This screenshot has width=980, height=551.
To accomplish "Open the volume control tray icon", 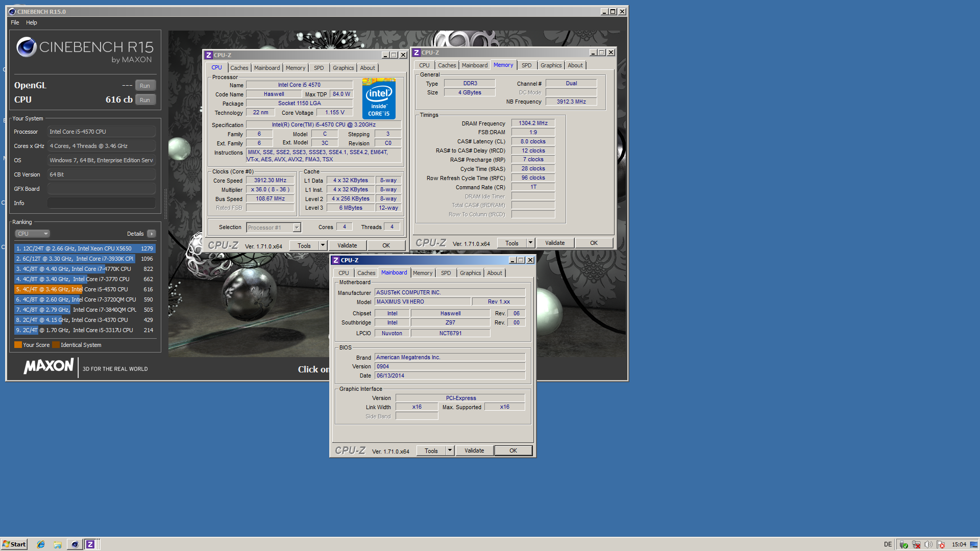I will tap(928, 544).
